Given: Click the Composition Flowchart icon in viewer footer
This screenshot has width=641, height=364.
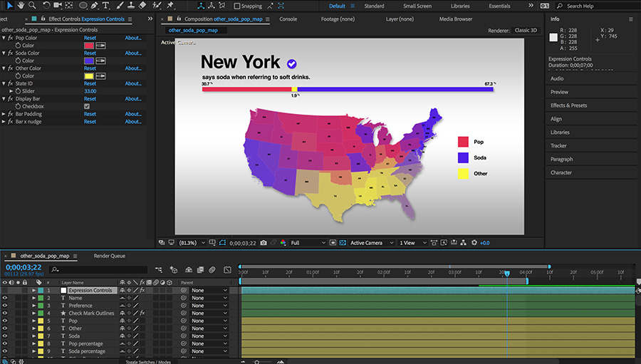Looking at the screenshot, I should (x=463, y=243).
